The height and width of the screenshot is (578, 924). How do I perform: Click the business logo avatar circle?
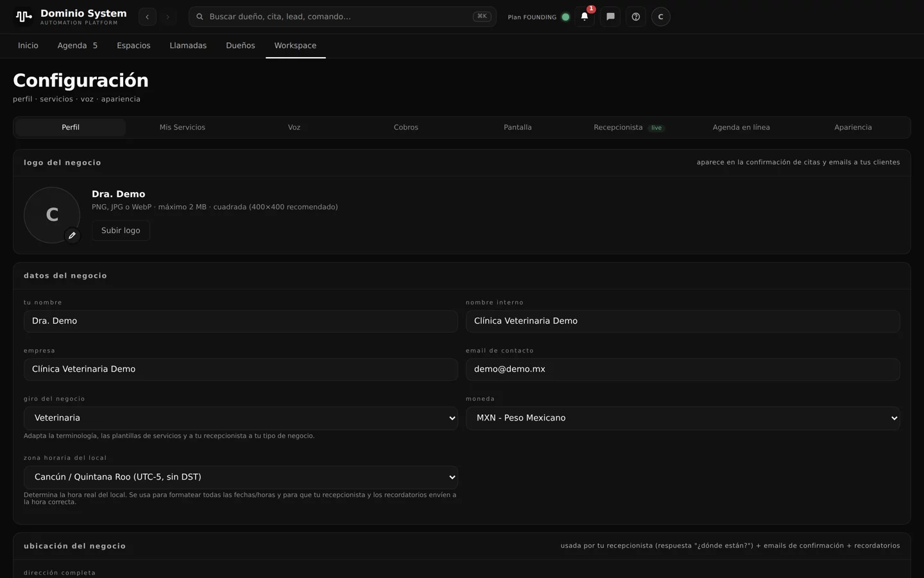[x=52, y=215]
